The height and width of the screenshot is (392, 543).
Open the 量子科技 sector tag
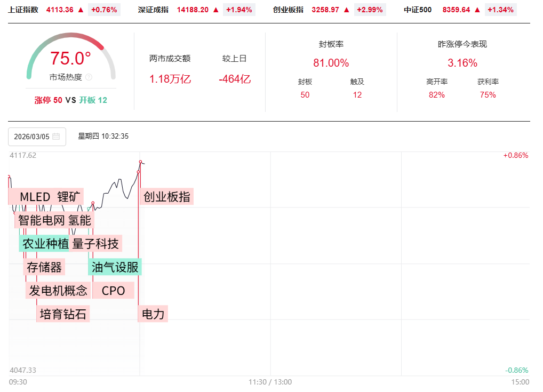tap(96, 243)
